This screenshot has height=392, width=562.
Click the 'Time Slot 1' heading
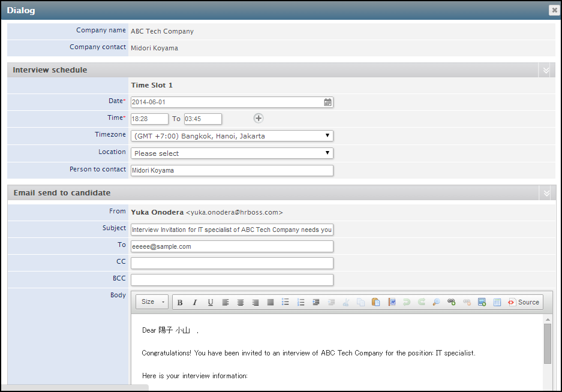click(152, 85)
